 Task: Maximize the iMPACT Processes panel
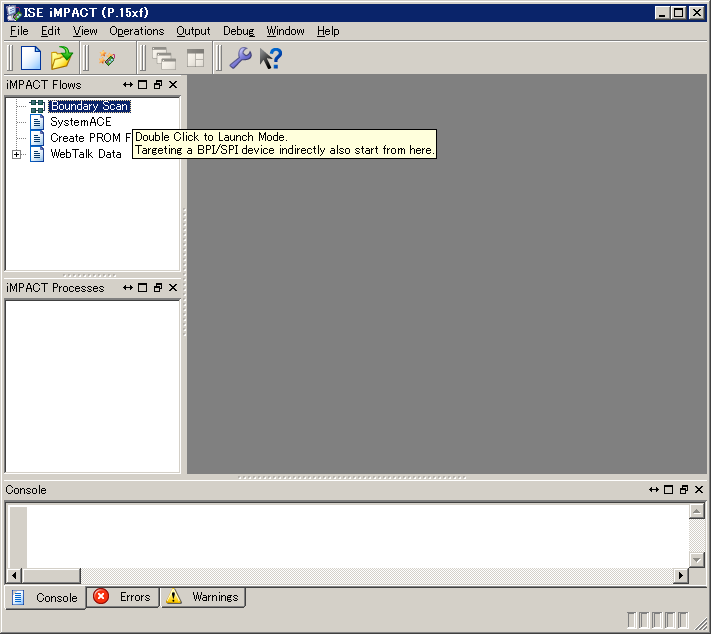(x=142, y=288)
